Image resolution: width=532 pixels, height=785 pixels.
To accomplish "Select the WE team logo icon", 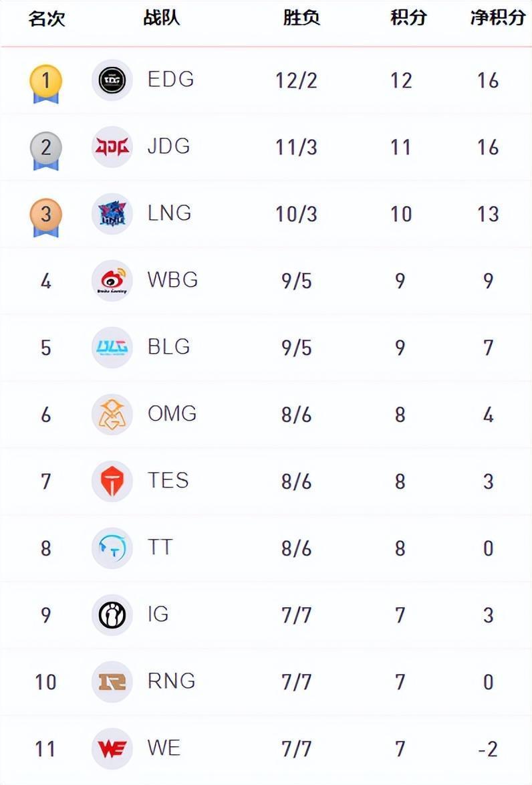I will pos(112,749).
